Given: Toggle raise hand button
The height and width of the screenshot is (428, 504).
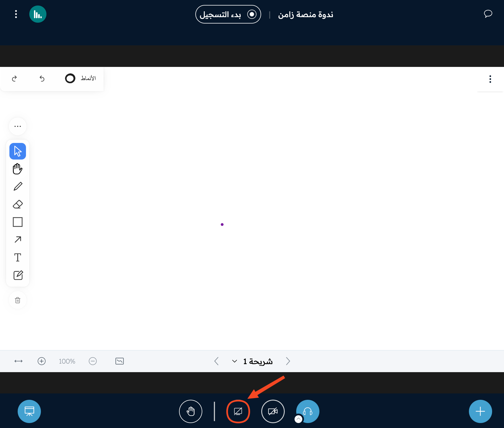Looking at the screenshot, I should pos(191,411).
